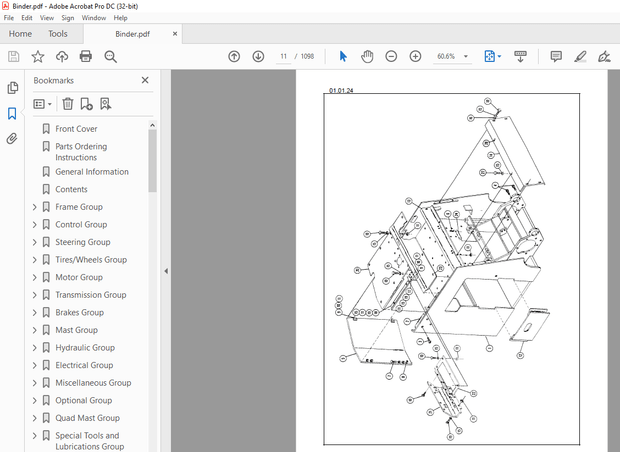Click the page number input field

pyautogui.click(x=284, y=57)
